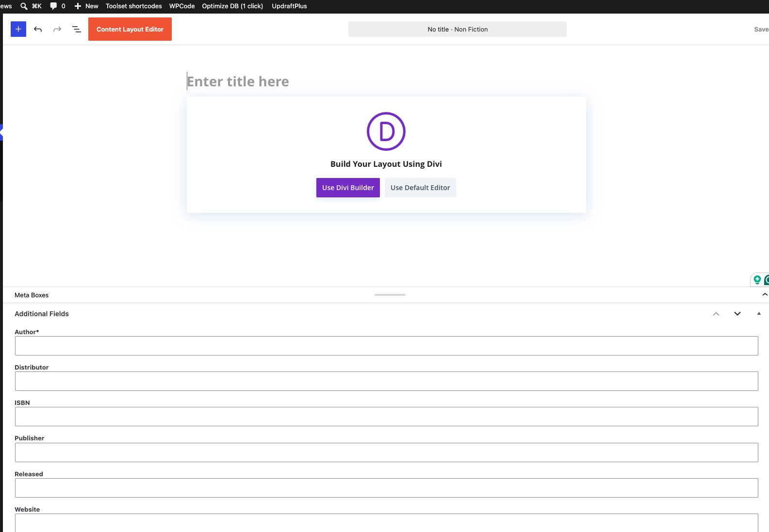Click the Content Layout Editor button
This screenshot has height=532, width=769.
pos(130,29)
